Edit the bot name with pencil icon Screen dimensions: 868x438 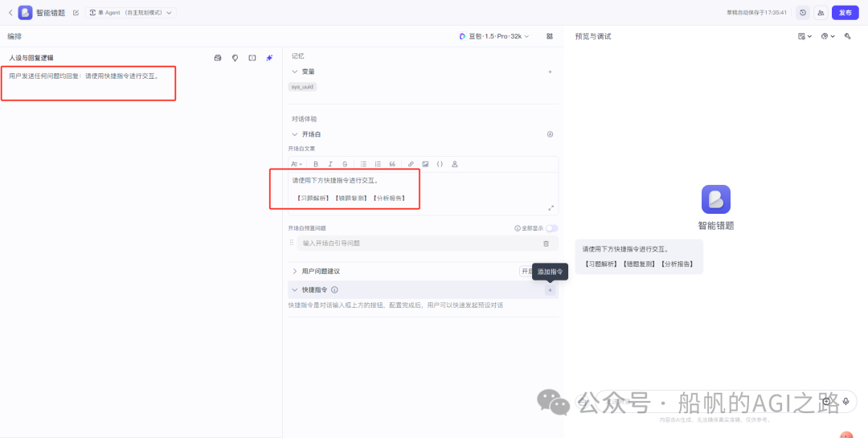pos(76,12)
